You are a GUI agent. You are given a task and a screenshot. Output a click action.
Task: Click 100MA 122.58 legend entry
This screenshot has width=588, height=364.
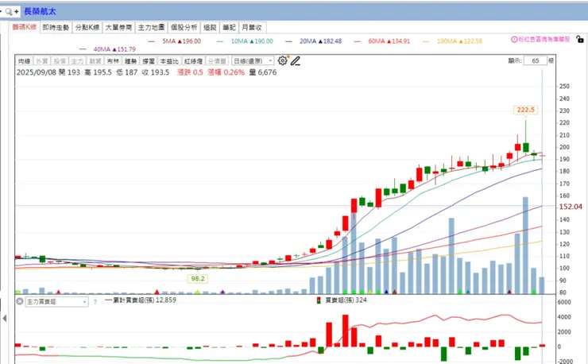coord(452,41)
